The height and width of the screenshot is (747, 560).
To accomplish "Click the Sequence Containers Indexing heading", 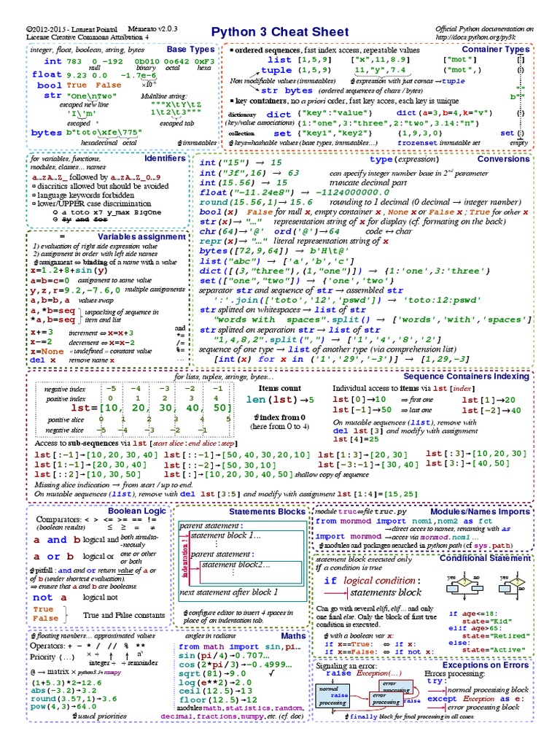I will coord(466,376).
